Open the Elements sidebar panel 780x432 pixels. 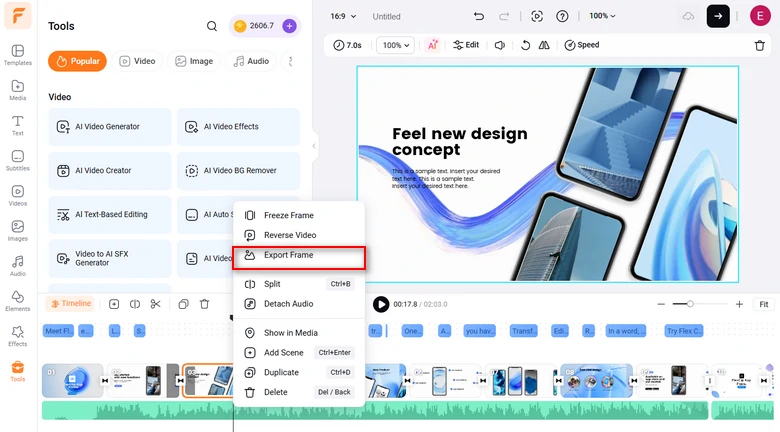17,301
